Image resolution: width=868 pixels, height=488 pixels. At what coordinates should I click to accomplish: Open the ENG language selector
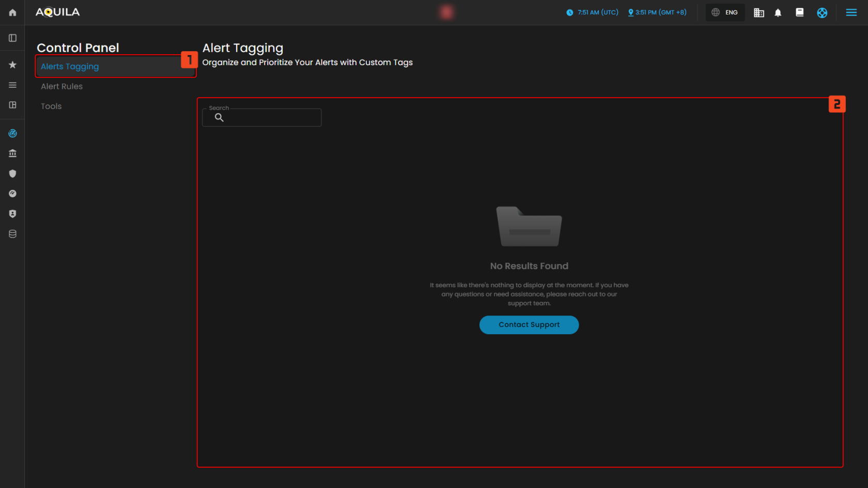725,12
